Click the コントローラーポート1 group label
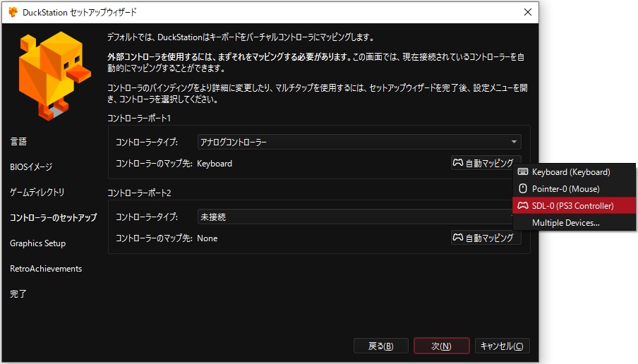638x364 pixels. [x=139, y=118]
